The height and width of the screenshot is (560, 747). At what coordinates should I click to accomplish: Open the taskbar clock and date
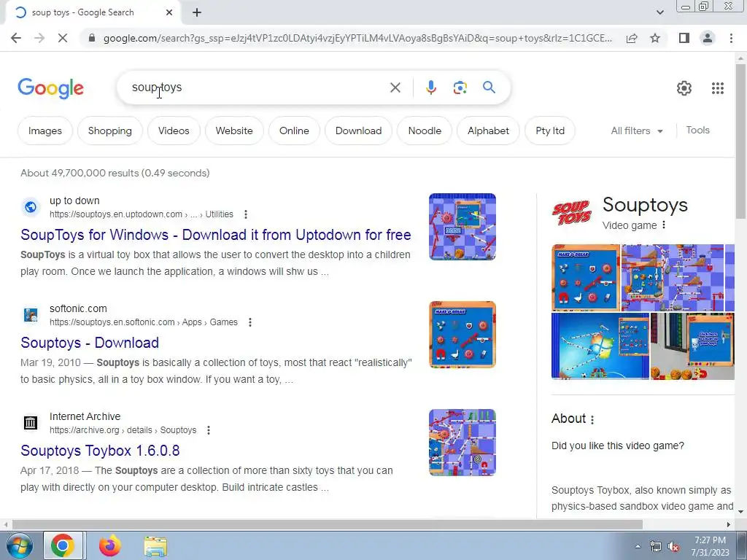[x=710, y=546]
